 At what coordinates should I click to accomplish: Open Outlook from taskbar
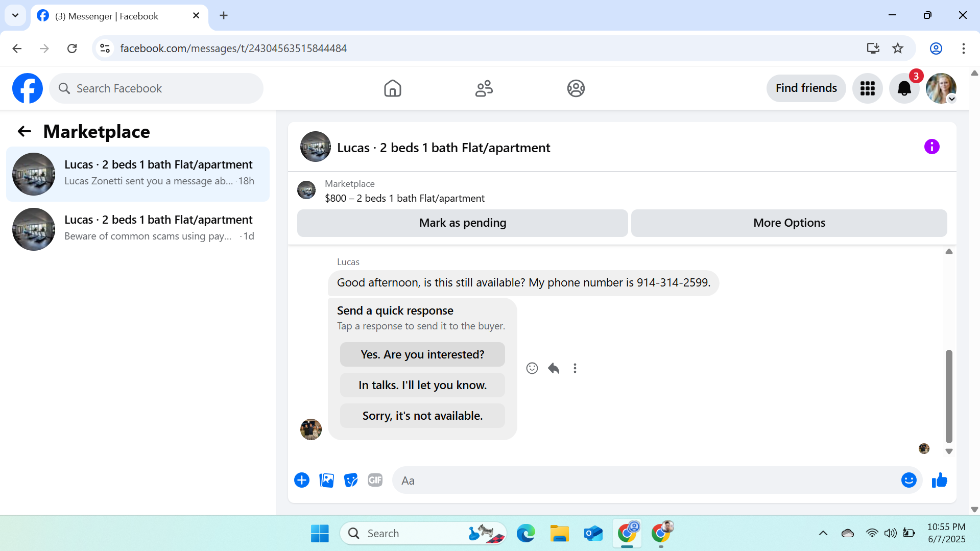pos(593,533)
